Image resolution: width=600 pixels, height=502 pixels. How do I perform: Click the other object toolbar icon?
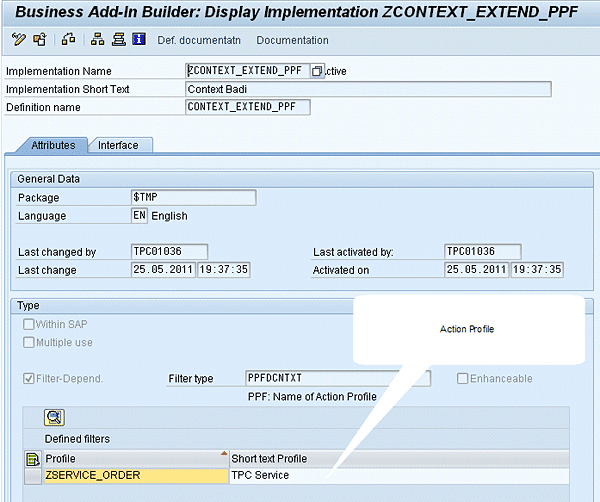(40, 40)
